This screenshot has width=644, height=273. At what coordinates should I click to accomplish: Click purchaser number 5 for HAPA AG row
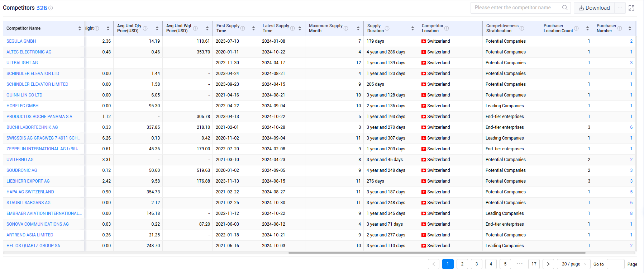[631, 192]
